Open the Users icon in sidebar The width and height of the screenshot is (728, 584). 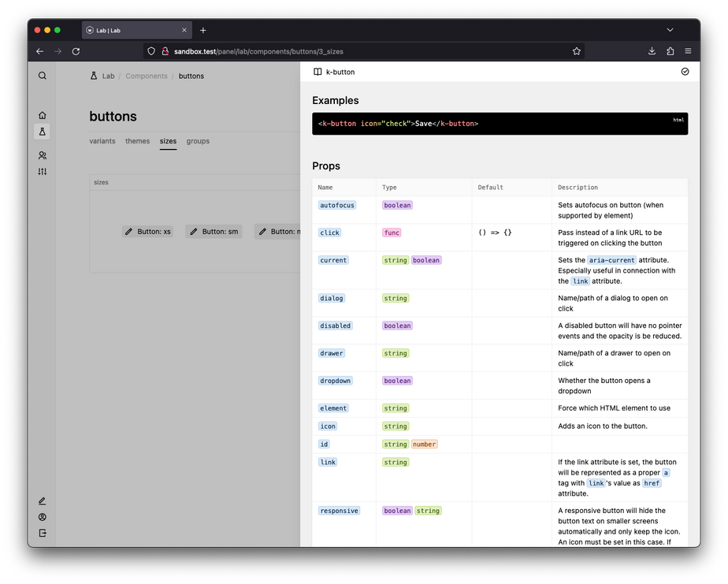pyautogui.click(x=43, y=155)
